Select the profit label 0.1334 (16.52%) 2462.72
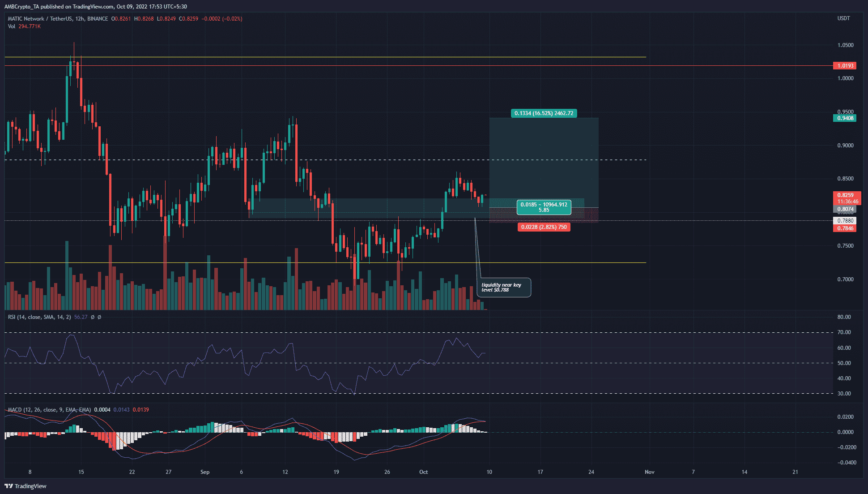868x494 pixels. pyautogui.click(x=544, y=113)
